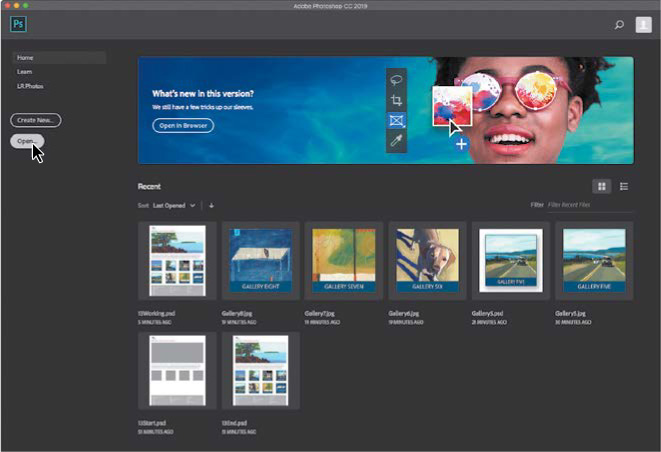This screenshot has width=661, height=452.
Task: Click the 13Start.psd file name
Action: coord(152,423)
